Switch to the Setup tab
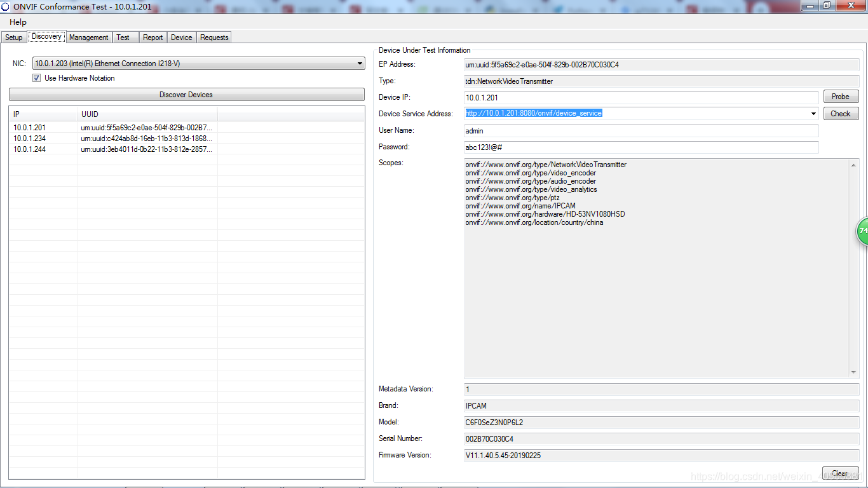The width and height of the screenshot is (868, 488). (x=14, y=37)
